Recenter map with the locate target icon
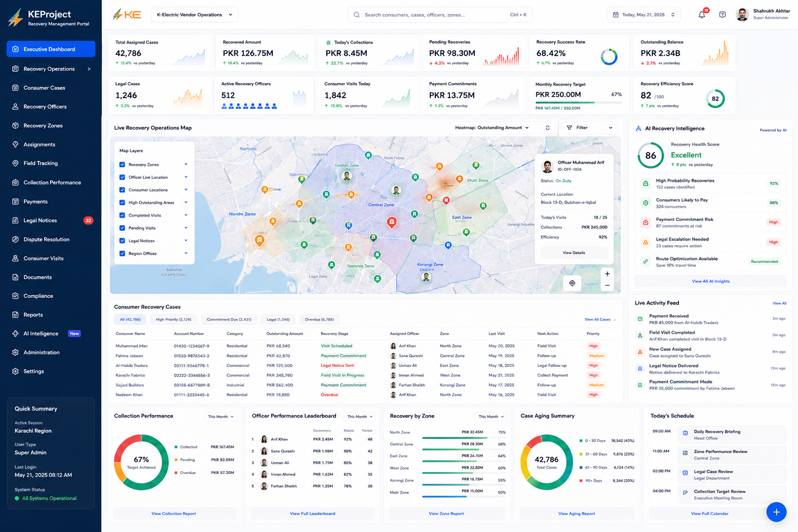This screenshot has width=798, height=532. [x=572, y=283]
